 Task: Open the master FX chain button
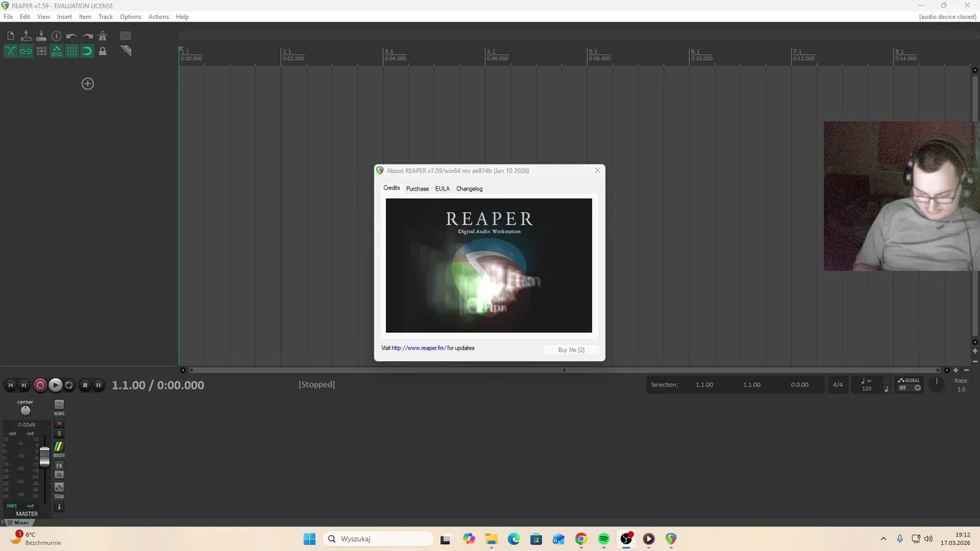tap(59, 465)
